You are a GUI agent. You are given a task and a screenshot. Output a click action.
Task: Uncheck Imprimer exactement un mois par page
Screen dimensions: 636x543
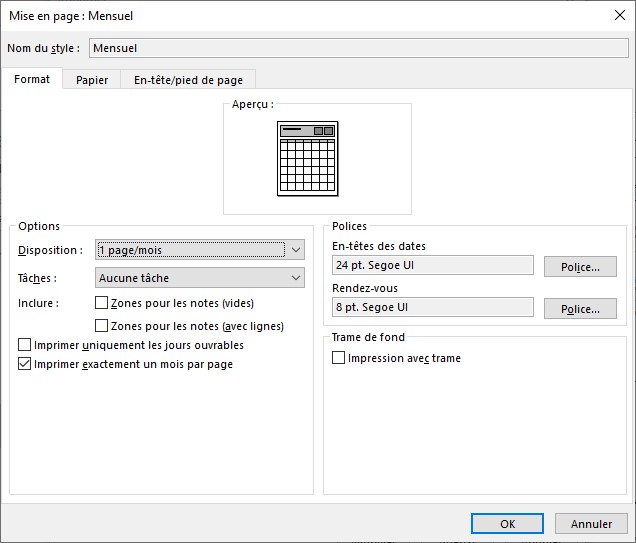(26, 364)
